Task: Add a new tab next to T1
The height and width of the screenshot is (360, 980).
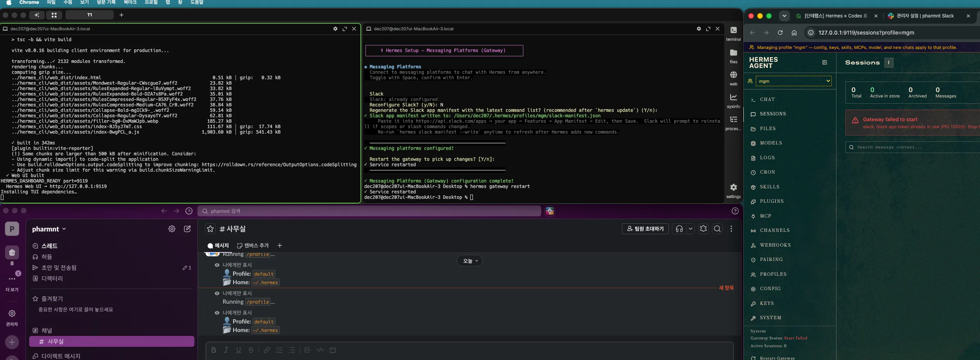Action: pos(121,15)
